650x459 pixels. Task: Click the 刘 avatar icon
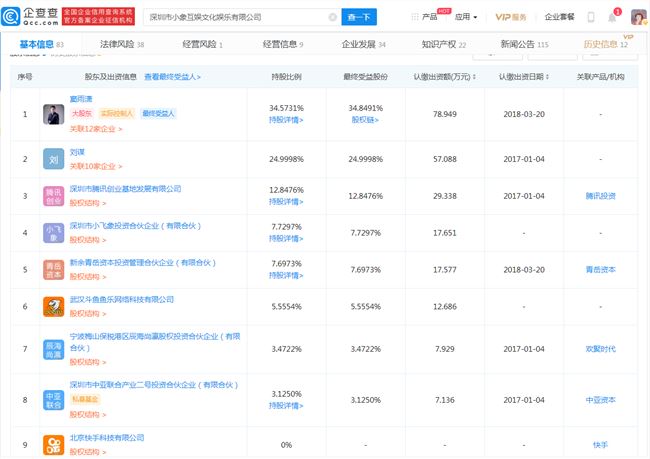coord(53,159)
